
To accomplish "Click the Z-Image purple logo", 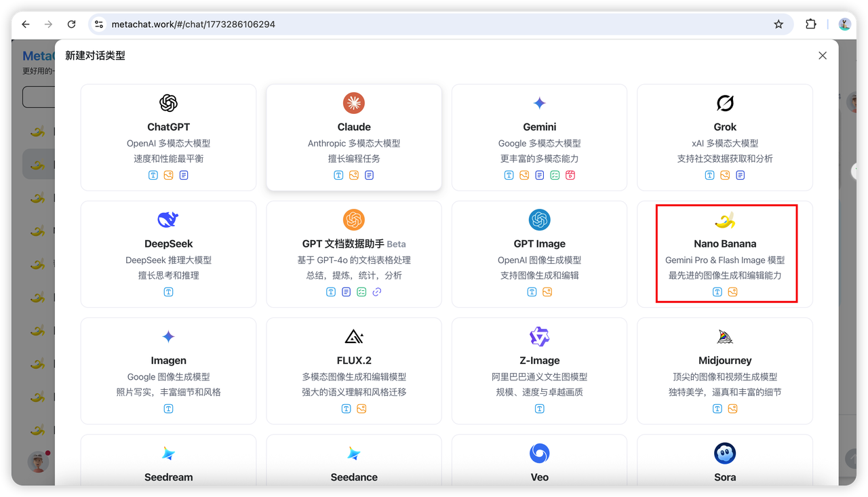I will pos(539,336).
